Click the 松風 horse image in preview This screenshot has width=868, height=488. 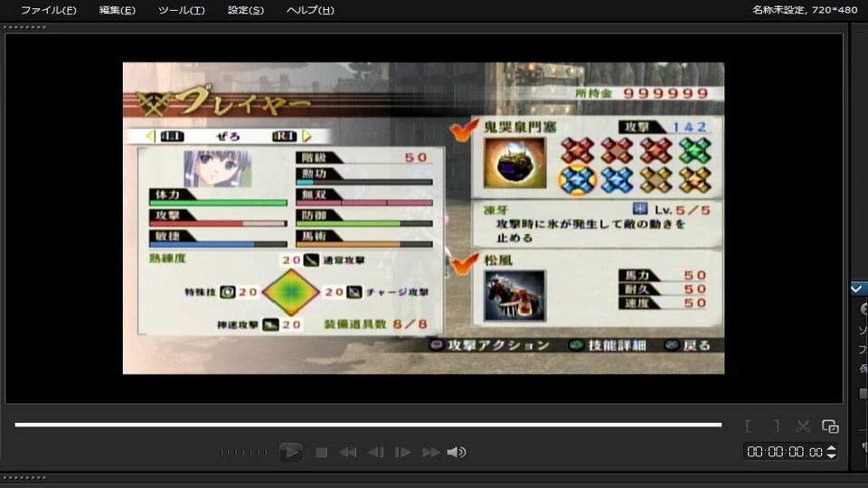[514, 296]
